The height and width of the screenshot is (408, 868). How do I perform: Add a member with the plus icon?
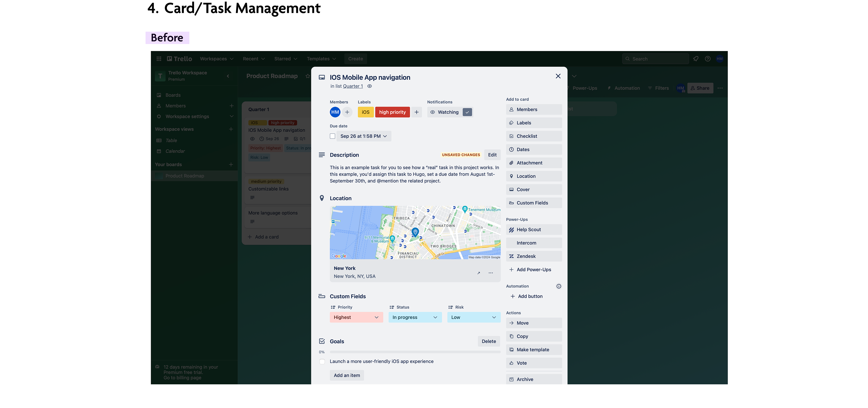pos(347,112)
